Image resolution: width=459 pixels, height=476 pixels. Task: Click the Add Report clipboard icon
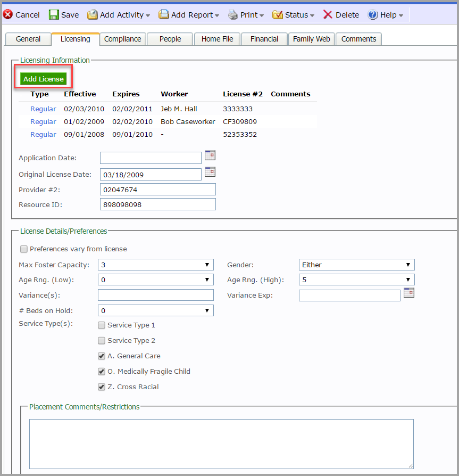click(x=164, y=14)
